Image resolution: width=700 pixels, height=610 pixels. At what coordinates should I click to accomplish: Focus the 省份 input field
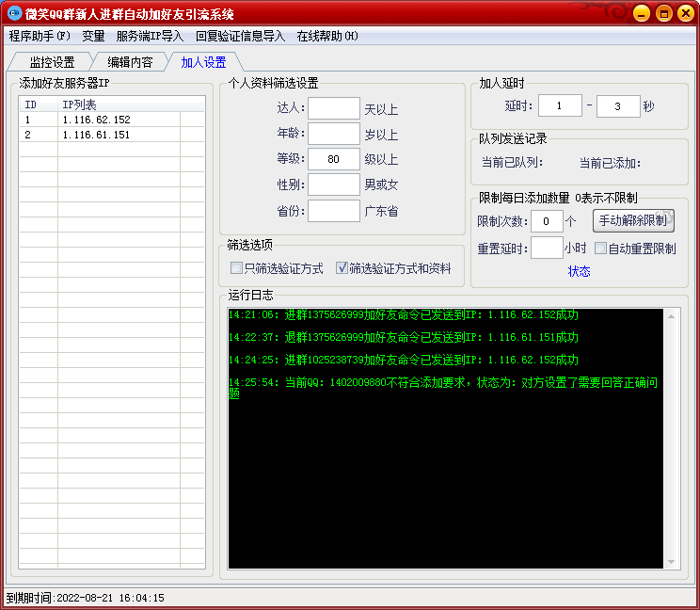334,211
